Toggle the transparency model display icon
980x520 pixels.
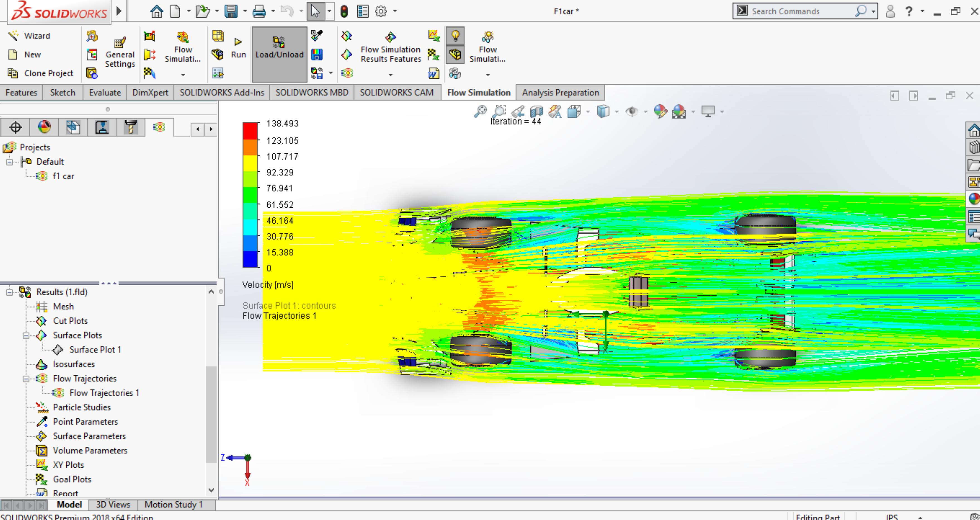coord(455,55)
